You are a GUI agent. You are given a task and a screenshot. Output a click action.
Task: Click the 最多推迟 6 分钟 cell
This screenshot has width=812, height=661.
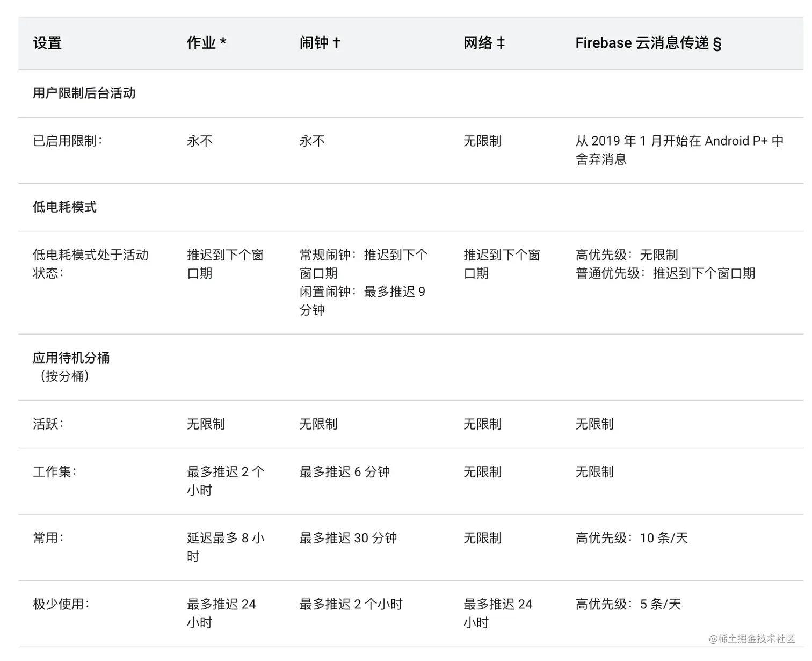coord(345,472)
